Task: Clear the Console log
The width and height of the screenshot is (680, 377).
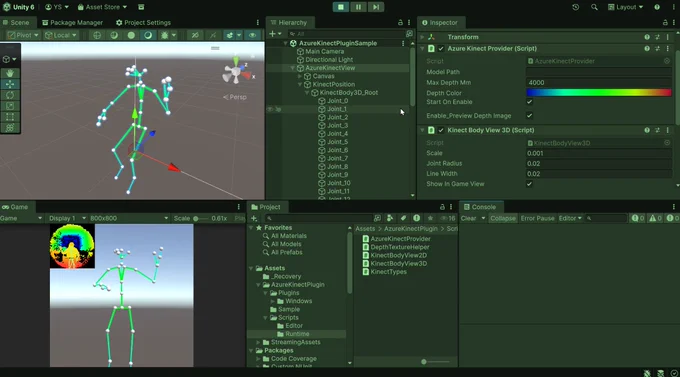Action: [468, 218]
